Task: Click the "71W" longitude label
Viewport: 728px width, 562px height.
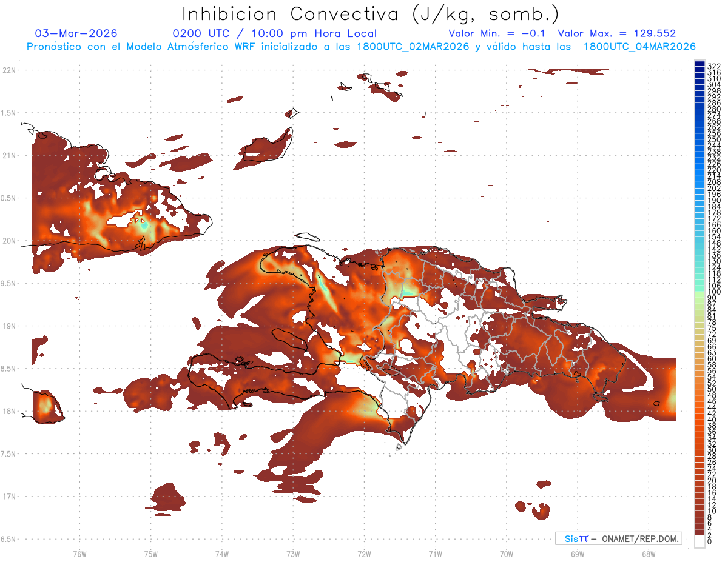Action: (x=435, y=554)
